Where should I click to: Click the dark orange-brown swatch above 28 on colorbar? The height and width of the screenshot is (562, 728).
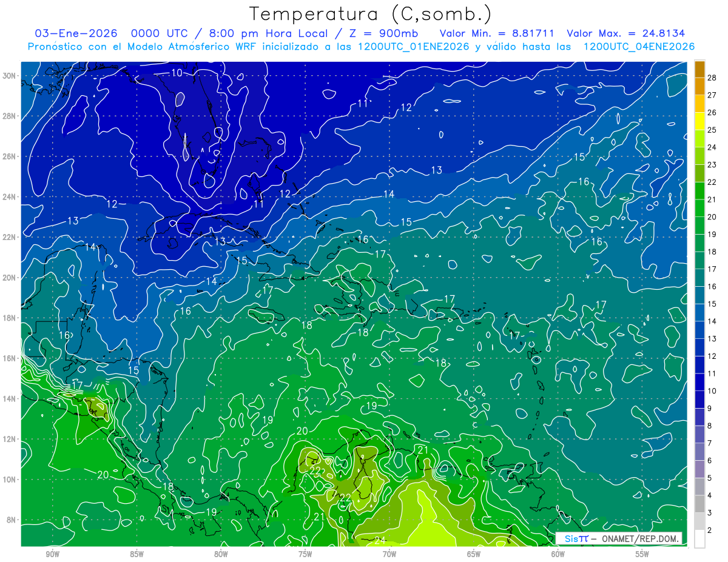(699, 69)
